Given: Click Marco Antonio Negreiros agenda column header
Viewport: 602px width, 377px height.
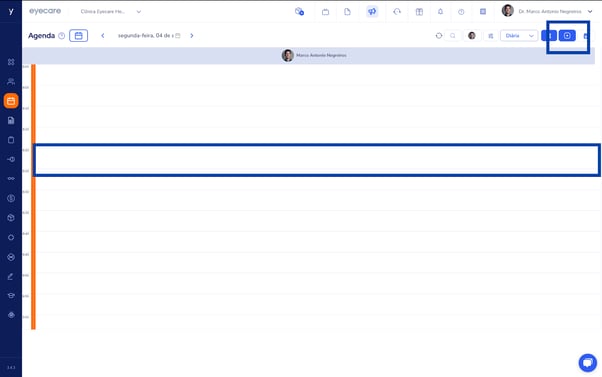Looking at the screenshot, I should (x=314, y=55).
